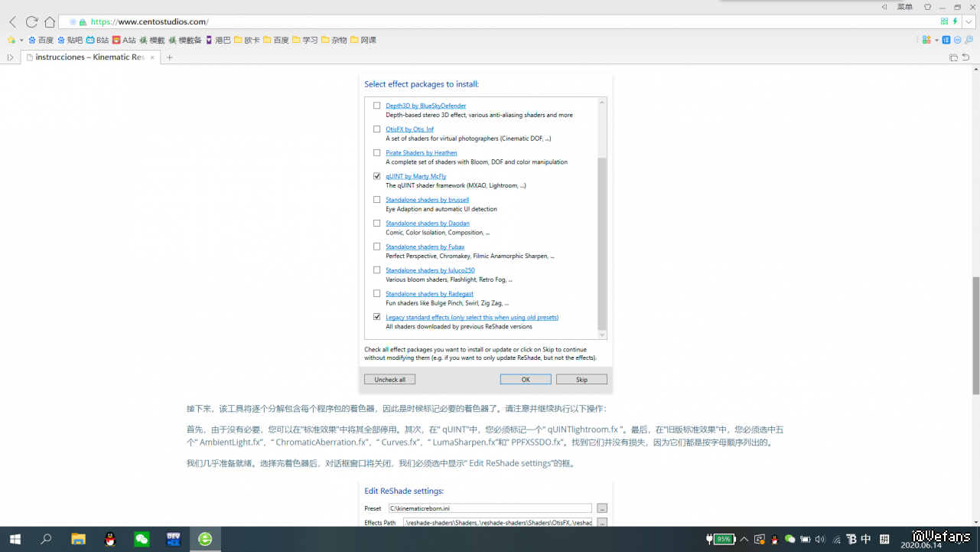
Task: Open the 贴吧 bookmark
Action: pos(70,40)
